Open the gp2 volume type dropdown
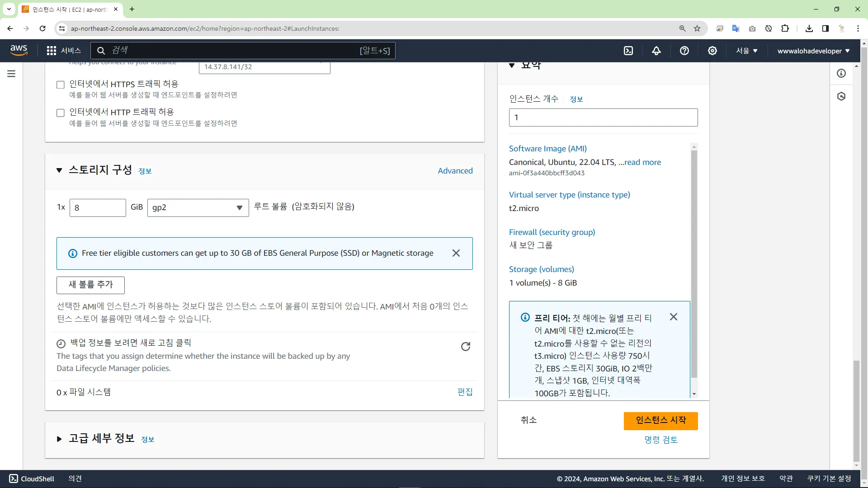 coord(198,208)
